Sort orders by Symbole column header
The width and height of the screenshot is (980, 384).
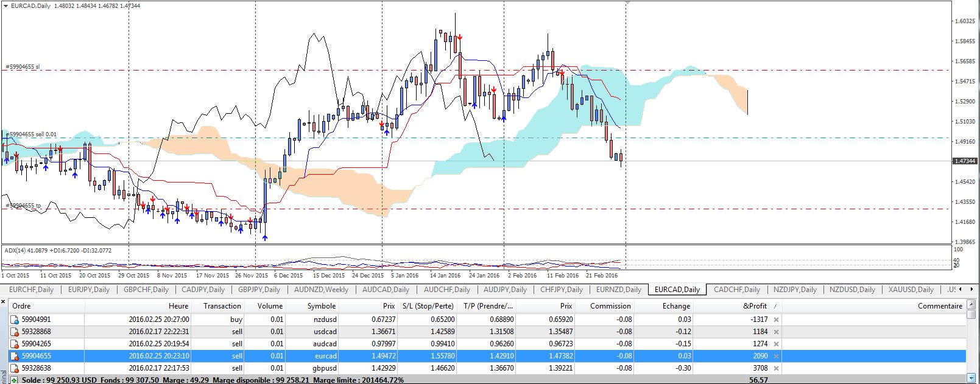coord(321,306)
